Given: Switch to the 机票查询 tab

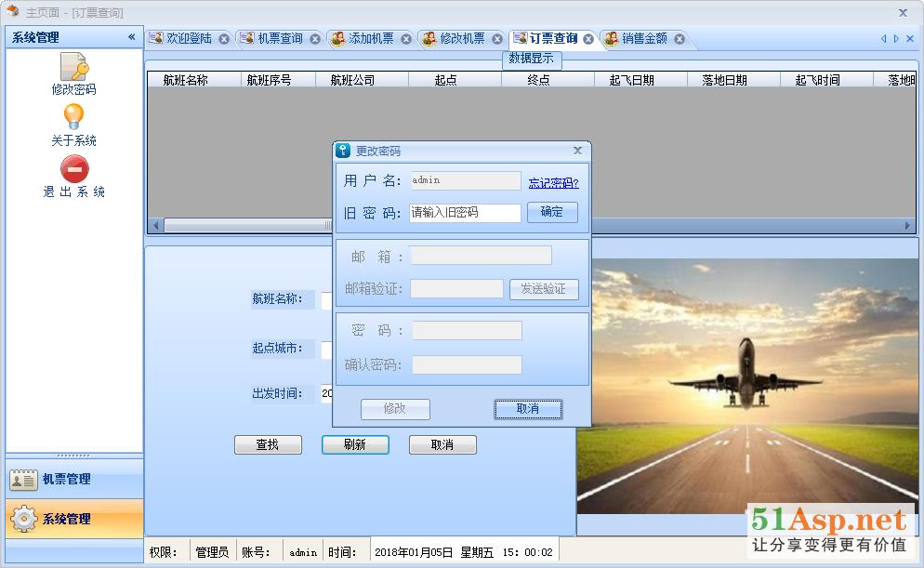Looking at the screenshot, I should (280, 38).
